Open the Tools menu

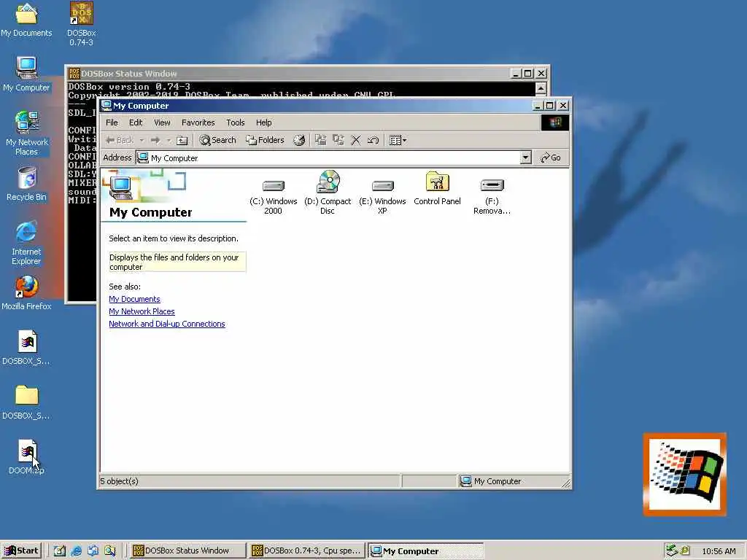tap(236, 122)
